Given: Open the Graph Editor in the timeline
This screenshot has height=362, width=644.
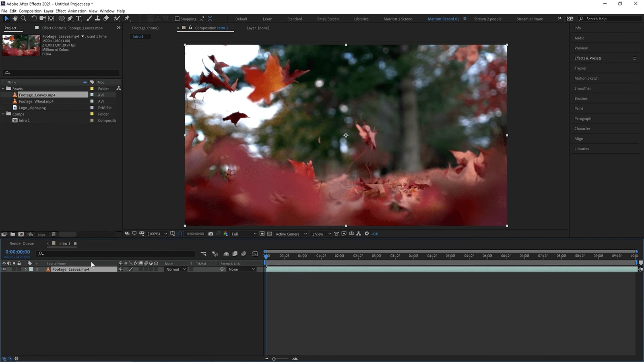Looking at the screenshot, I should point(255,254).
